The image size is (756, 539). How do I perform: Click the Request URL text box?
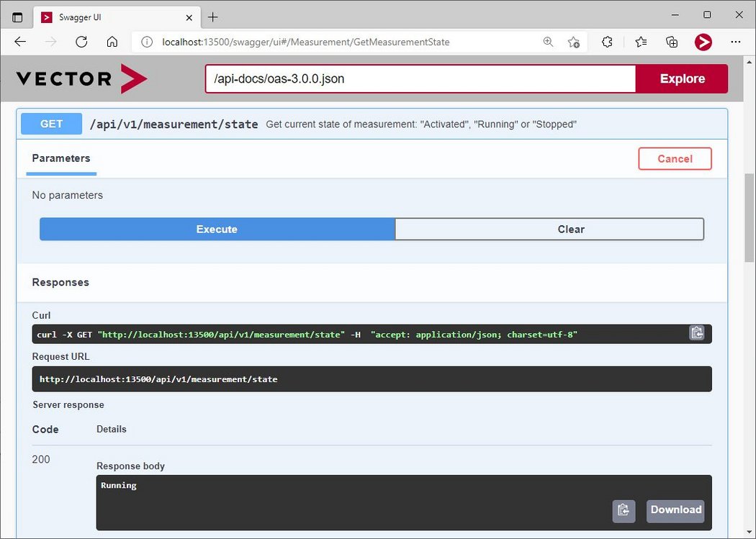click(372, 379)
